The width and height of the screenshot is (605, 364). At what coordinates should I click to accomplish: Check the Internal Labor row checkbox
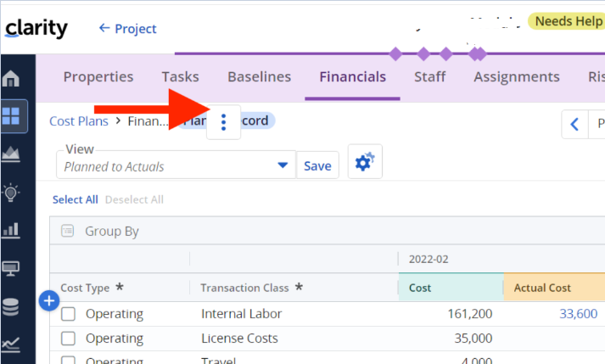pyautogui.click(x=69, y=314)
